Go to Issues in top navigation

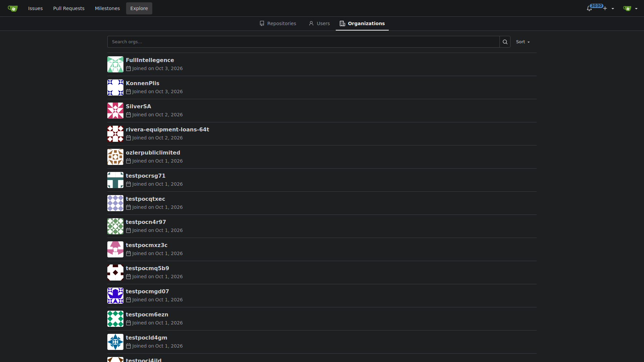36,8
